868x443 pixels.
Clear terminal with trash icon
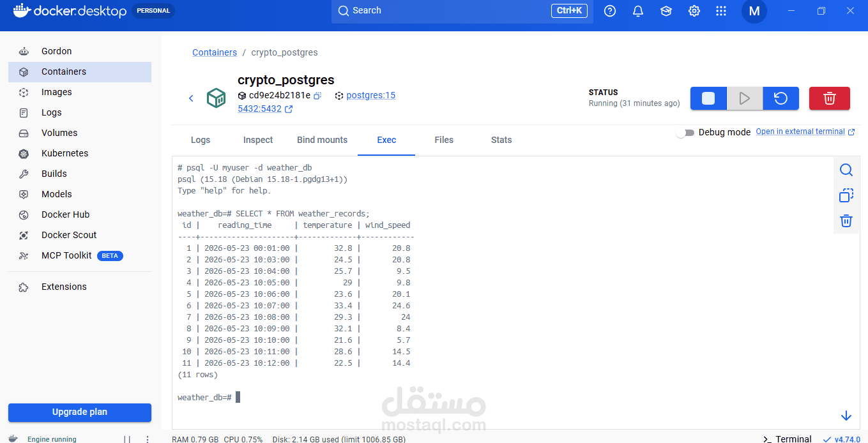pos(846,221)
